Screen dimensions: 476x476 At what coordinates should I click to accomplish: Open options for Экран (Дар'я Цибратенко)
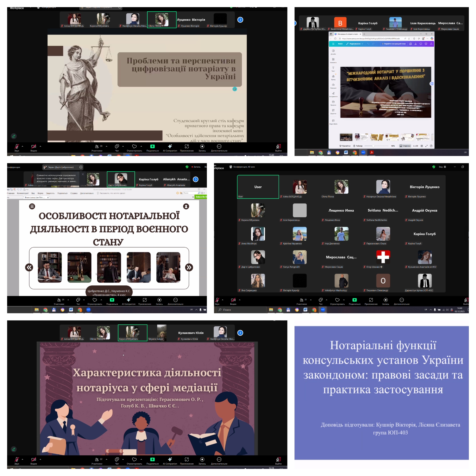[x=81, y=167]
